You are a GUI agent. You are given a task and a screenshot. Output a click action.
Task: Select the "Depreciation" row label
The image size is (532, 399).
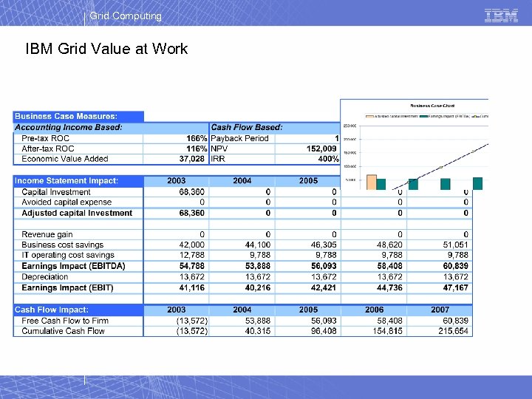click(44, 277)
